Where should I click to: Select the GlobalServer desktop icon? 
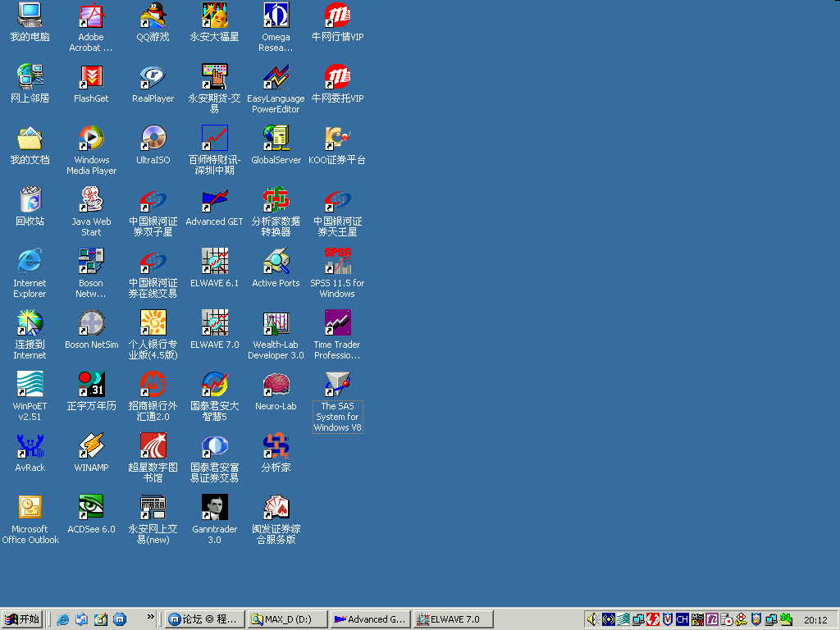276,138
